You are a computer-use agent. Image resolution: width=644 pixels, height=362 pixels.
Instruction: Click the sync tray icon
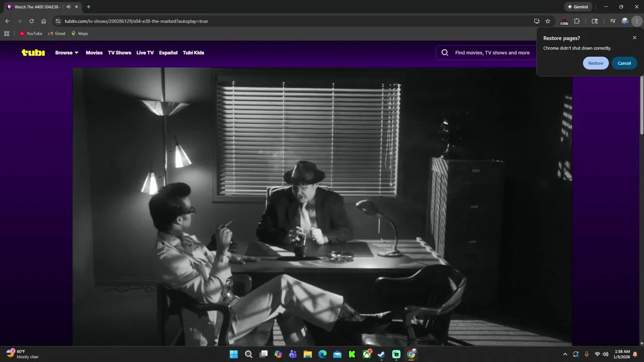click(x=576, y=354)
